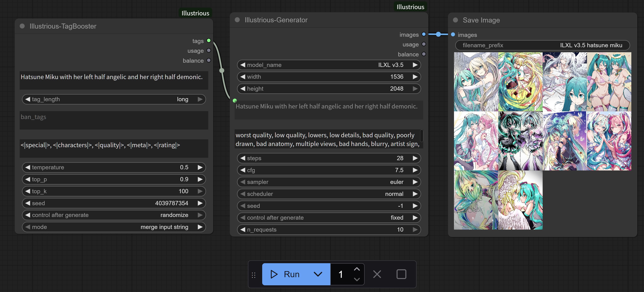The width and height of the screenshot is (644, 292).
Task: Open the model_name dropdown showing ILXL v3.5
Action: click(329, 65)
